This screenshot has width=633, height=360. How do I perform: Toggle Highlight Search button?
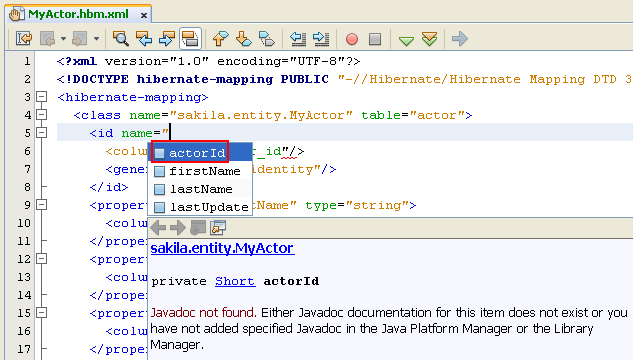click(190, 39)
